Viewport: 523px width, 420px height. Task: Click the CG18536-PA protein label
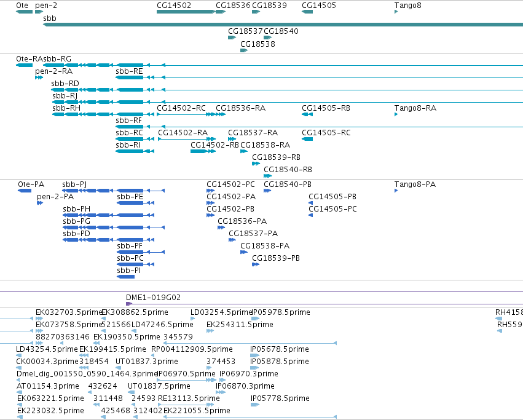(242, 221)
